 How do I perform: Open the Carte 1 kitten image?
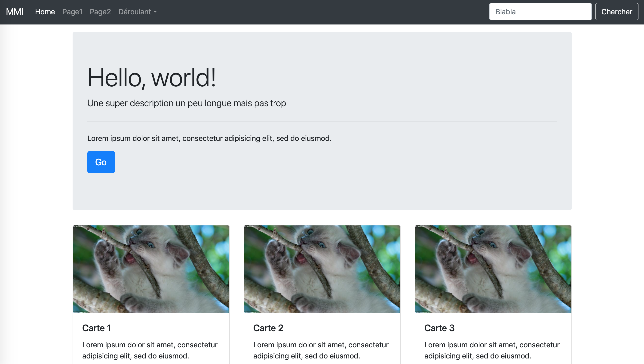151,269
